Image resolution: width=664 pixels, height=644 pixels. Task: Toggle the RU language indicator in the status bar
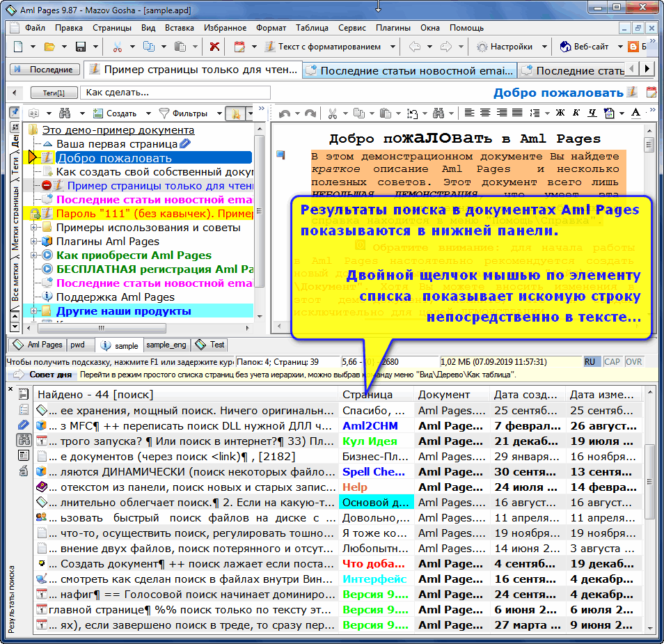(x=590, y=362)
